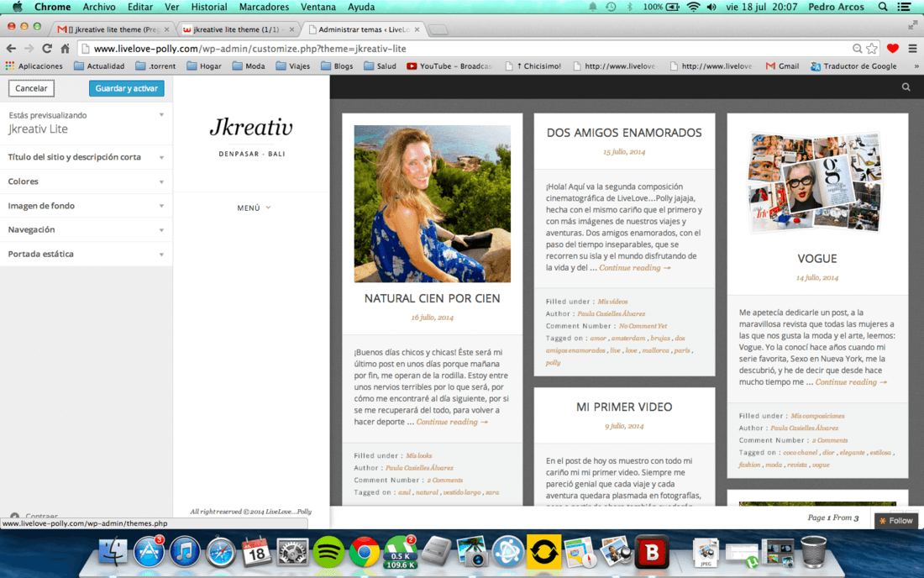924x578 pixels.
Task: Switch to the first jkreative lite theme Gmail tab
Action: pos(112,29)
